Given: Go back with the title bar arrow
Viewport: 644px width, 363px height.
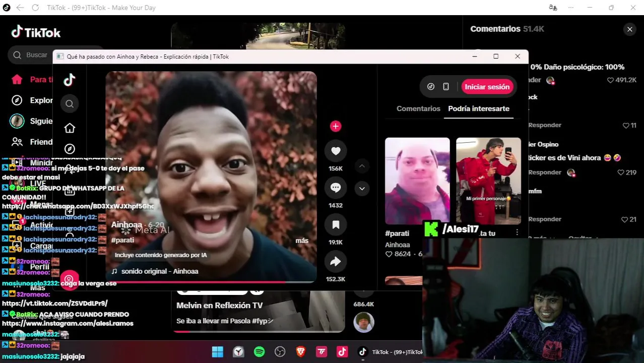Looking at the screenshot, I should [20, 8].
